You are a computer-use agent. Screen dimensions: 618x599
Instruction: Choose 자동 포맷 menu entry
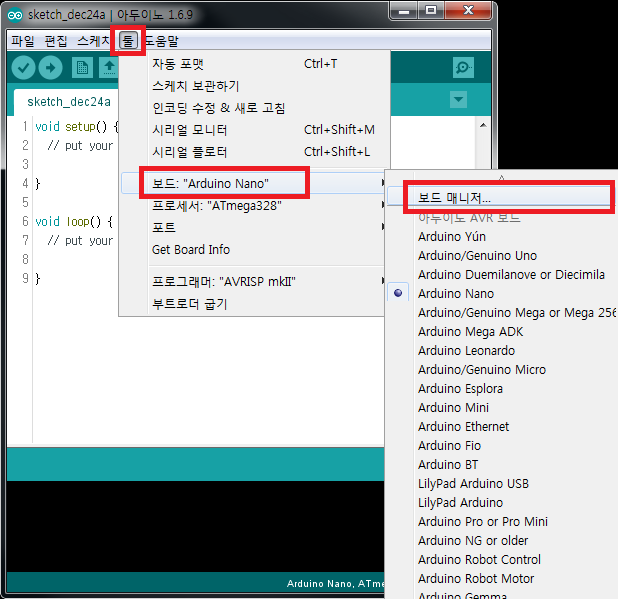tap(254, 63)
